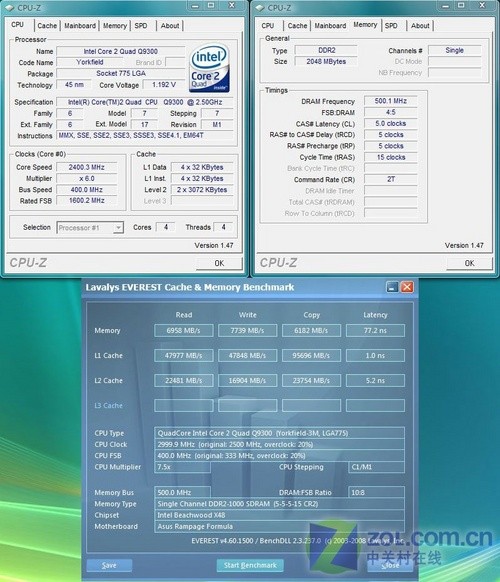Viewport: 500px width, 582px height.
Task: Close the EVEREST benchmark window
Action: [407, 287]
